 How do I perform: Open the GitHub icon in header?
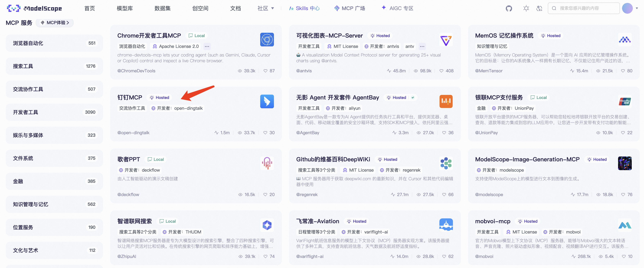click(x=509, y=8)
